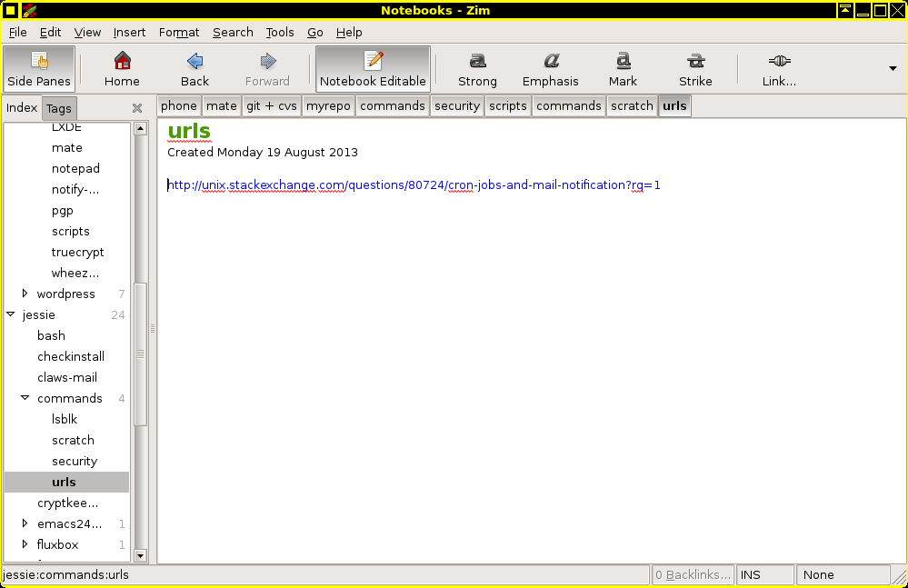908x588 pixels.
Task: Apply Emphasis formatting
Action: [550, 69]
